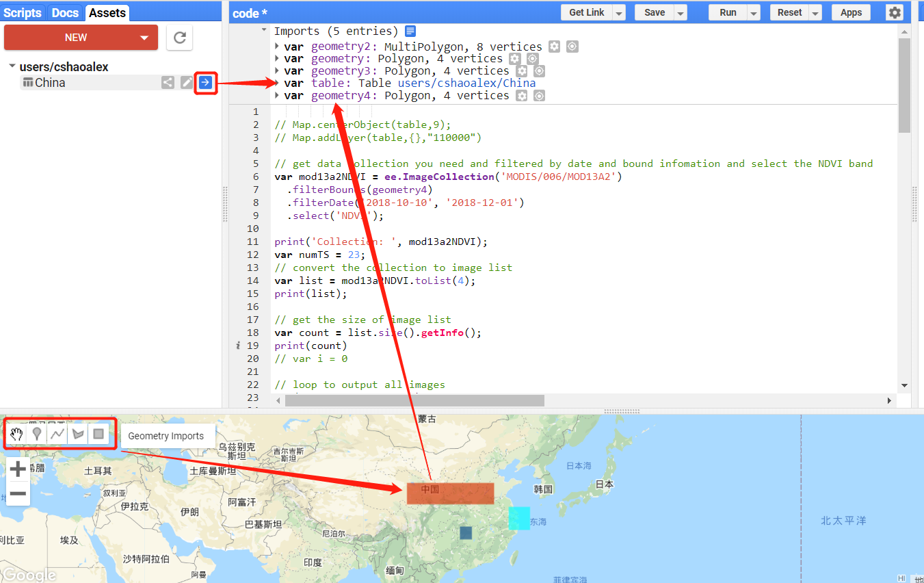Click the rename pencil icon for China asset
This screenshot has width=924, height=583.
point(186,81)
